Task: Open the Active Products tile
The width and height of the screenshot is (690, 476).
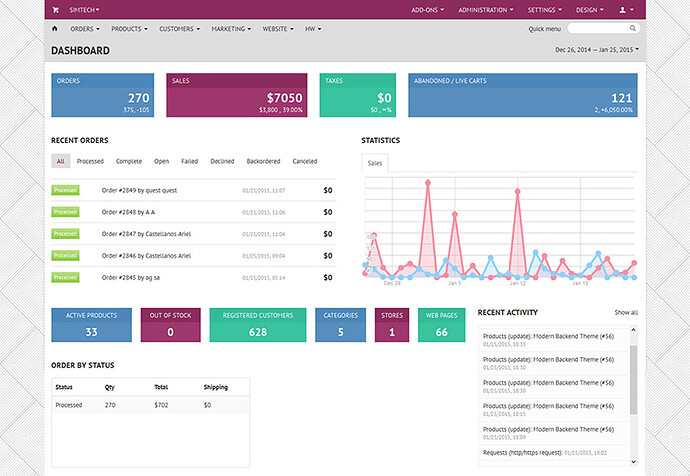Action: click(x=91, y=325)
